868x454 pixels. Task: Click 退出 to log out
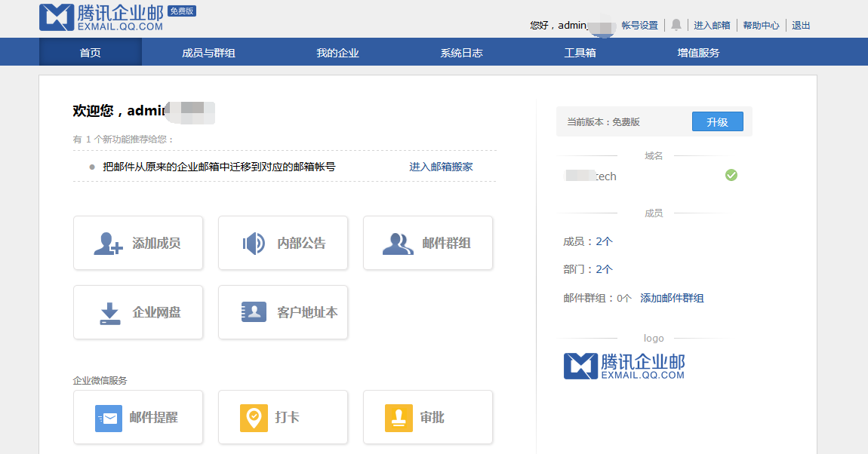801,26
